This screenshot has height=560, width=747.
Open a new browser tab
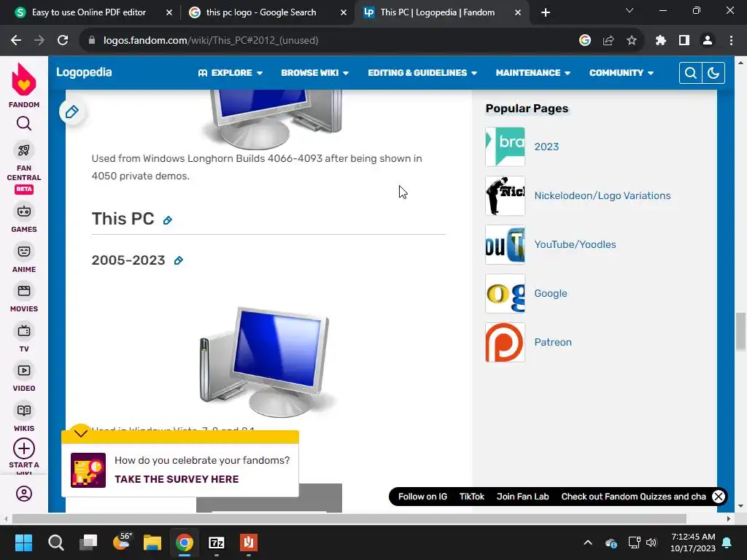point(546,13)
